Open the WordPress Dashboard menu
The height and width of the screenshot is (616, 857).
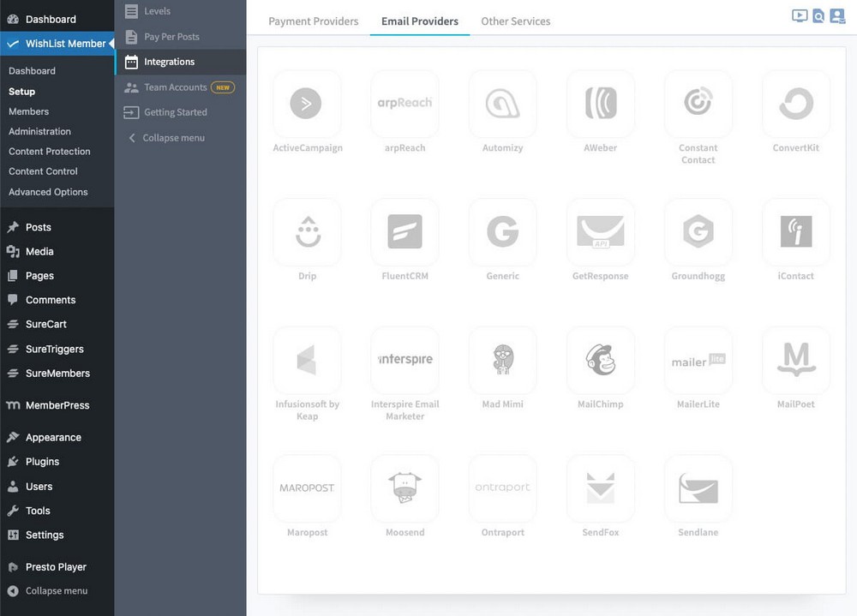coord(57,19)
